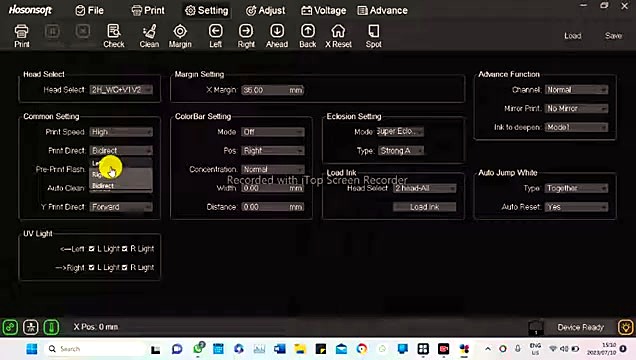The height and width of the screenshot is (360, 636).
Task: Open the Concentration dropdown
Action: pos(273,169)
